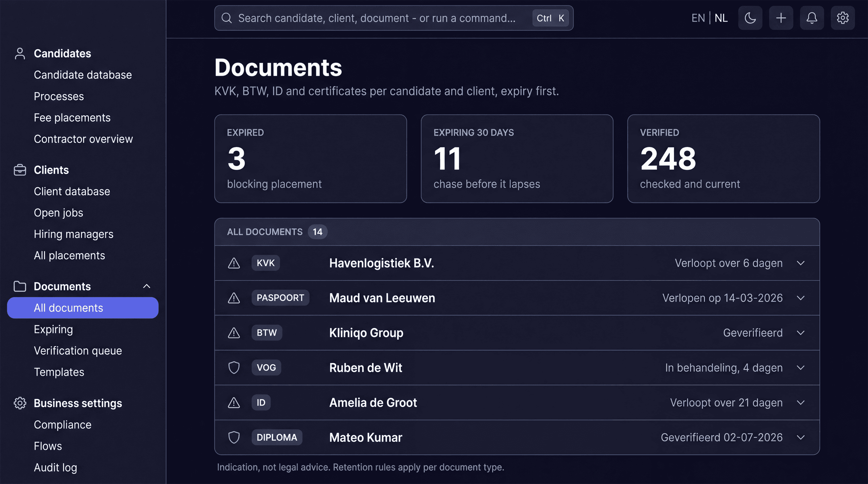Click warning icon on Amelia de Groot row

click(x=234, y=402)
